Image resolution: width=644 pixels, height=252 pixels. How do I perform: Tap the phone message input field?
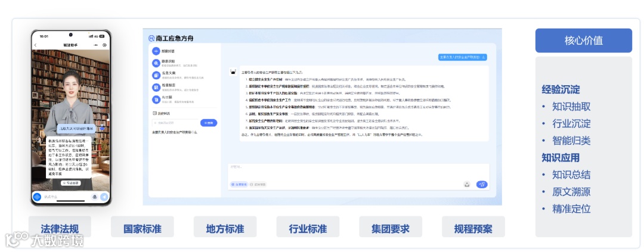coord(67,197)
